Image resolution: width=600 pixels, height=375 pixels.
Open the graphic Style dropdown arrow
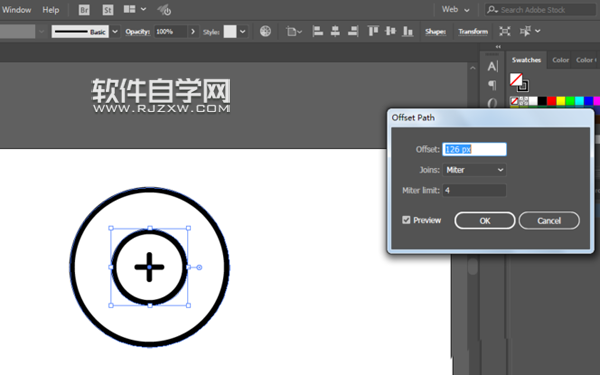click(x=243, y=32)
